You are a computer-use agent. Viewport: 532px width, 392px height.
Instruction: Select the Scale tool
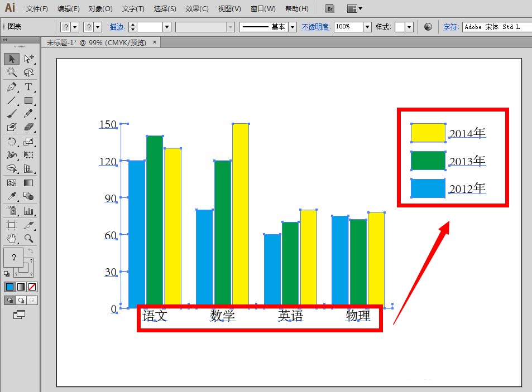[x=28, y=142]
